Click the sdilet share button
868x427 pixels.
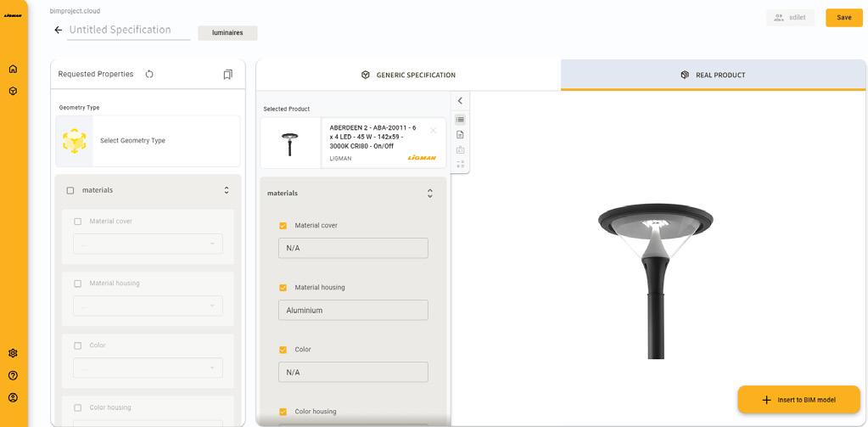point(791,18)
